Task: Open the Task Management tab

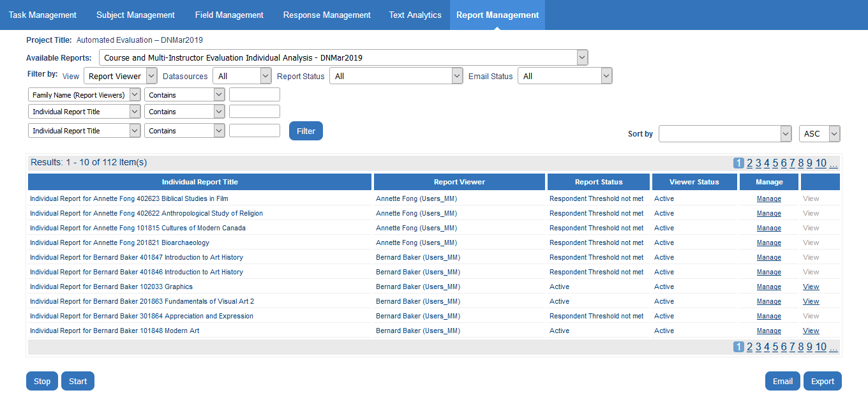Action: tap(43, 15)
